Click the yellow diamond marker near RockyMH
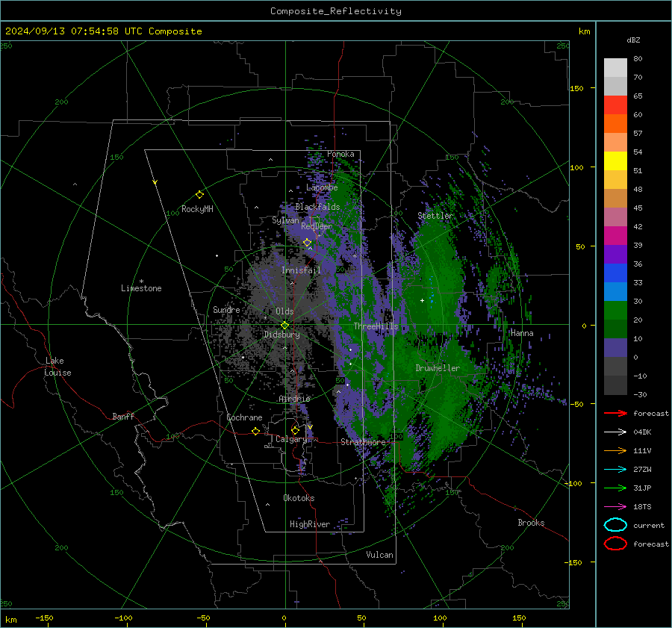This screenshot has width=672, height=628. (x=199, y=195)
